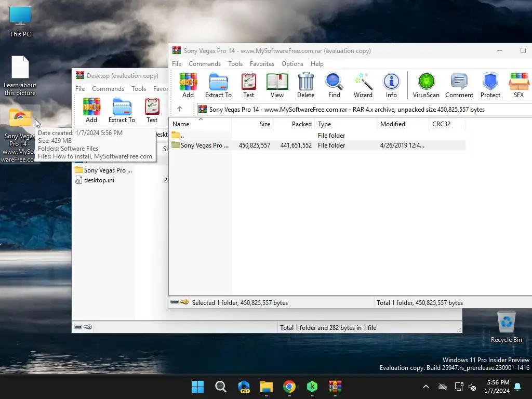Click drive icon in archive window status bar
The height and width of the screenshot is (399, 532).
(x=175, y=302)
